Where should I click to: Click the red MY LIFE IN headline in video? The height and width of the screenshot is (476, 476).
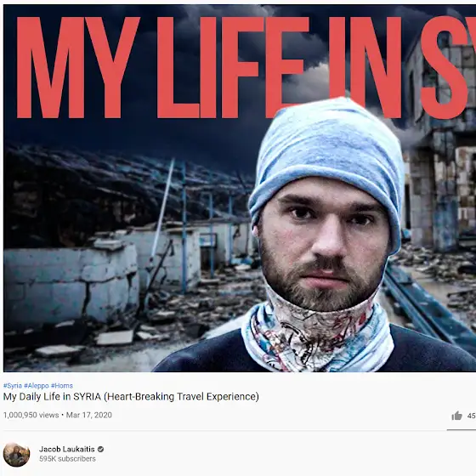(x=209, y=67)
